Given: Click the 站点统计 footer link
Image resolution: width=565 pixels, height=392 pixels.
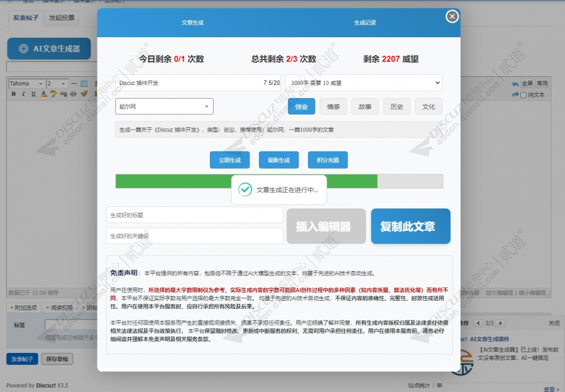Looking at the screenshot, I should [419, 385].
